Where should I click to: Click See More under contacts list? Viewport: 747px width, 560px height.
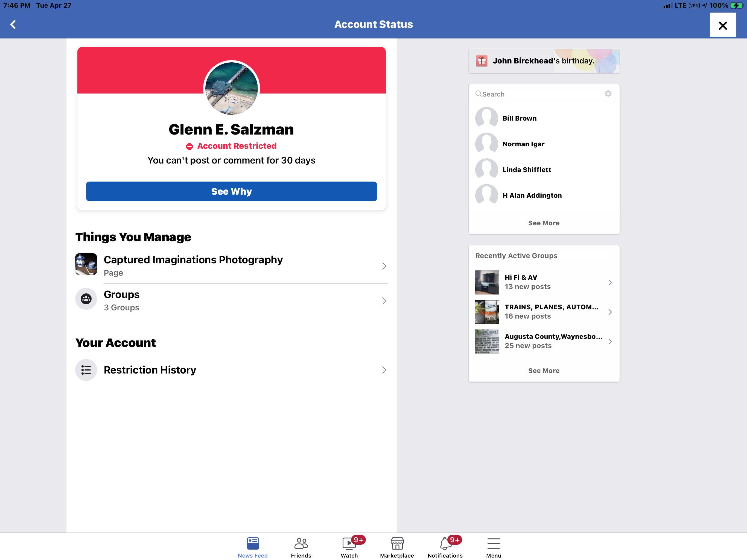coord(544,223)
